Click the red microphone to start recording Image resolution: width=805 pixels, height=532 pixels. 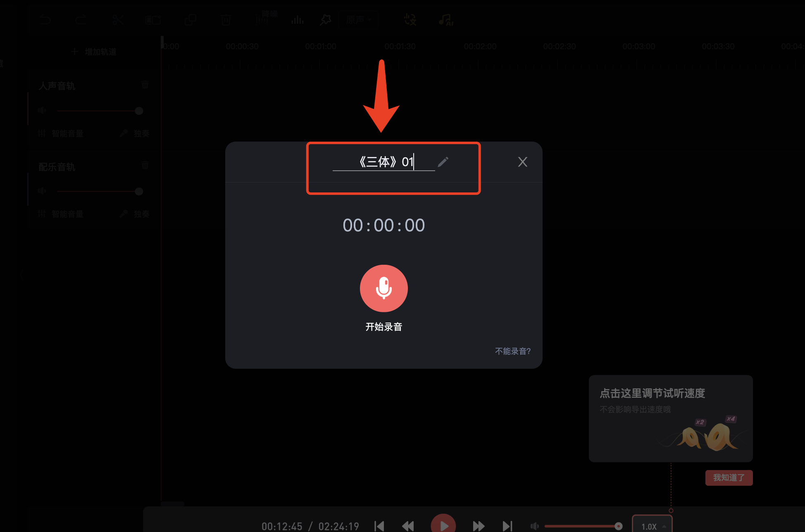coord(383,288)
